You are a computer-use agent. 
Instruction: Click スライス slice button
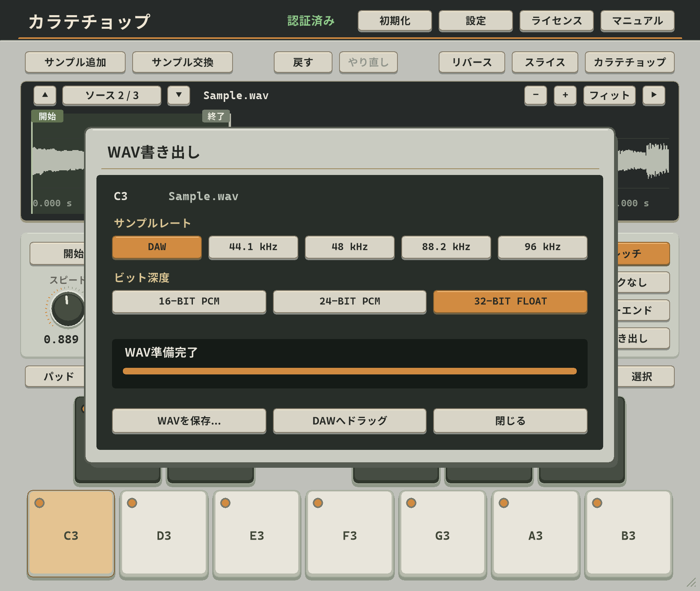tap(545, 62)
